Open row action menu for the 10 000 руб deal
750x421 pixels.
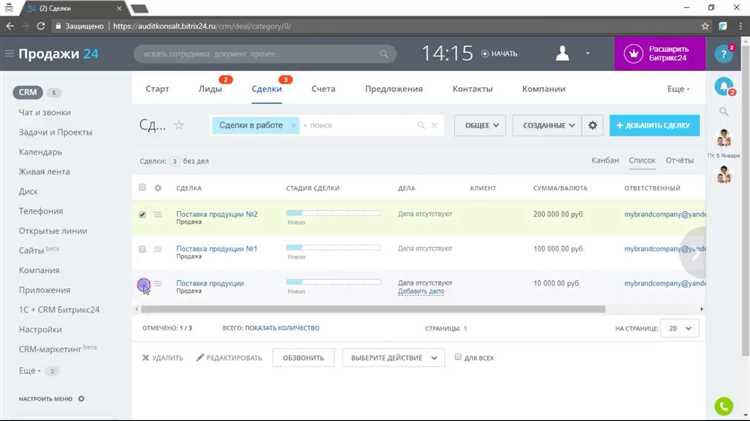tap(158, 284)
